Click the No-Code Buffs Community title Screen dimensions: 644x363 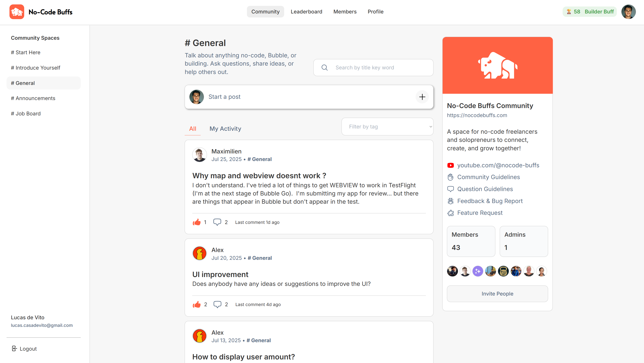(490, 106)
